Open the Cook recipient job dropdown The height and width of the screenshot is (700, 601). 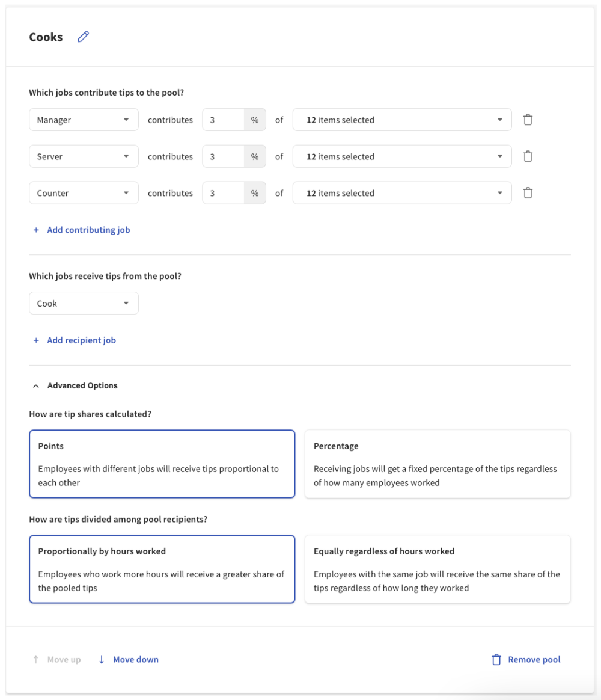[x=84, y=303]
